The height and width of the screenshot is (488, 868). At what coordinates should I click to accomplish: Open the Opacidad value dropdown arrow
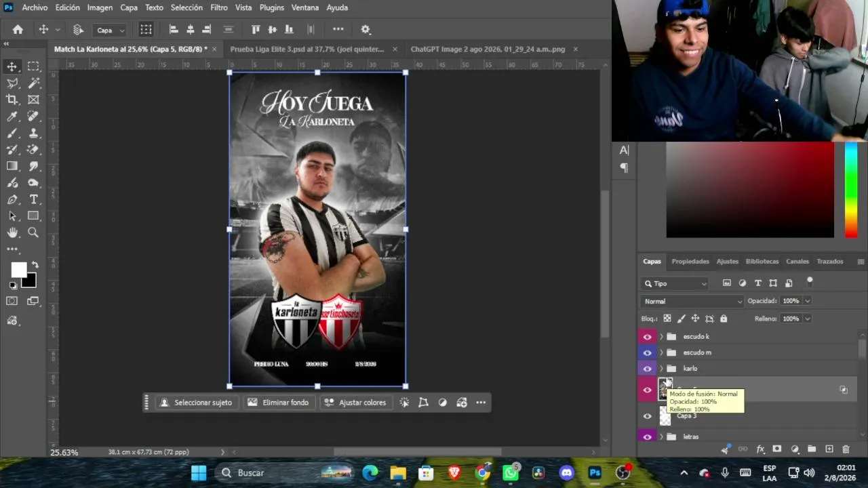tap(807, 301)
